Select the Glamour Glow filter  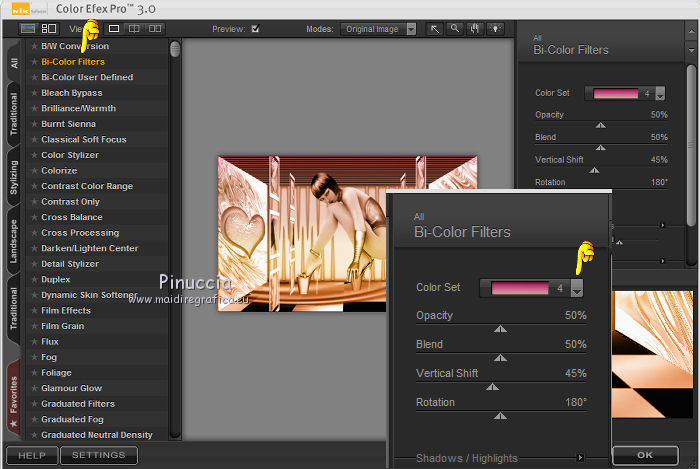coord(71,388)
